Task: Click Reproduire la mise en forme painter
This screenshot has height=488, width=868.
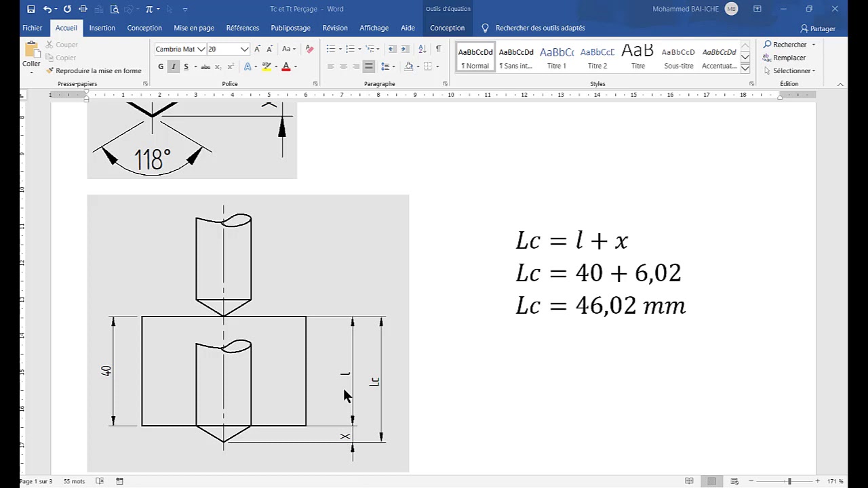Action: click(94, 70)
